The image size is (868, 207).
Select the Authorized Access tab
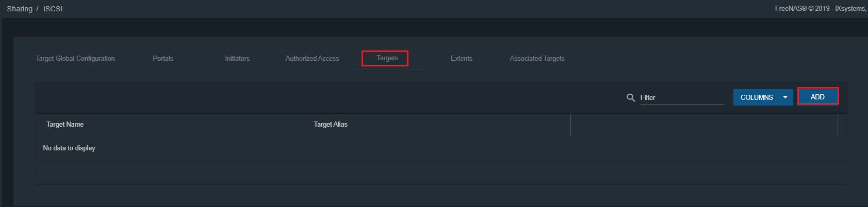312,58
